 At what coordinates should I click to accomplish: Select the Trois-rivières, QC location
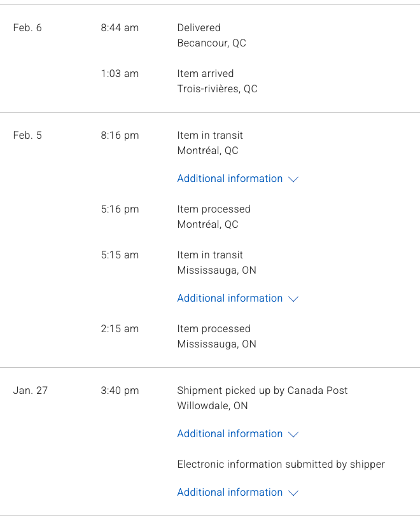217,89
